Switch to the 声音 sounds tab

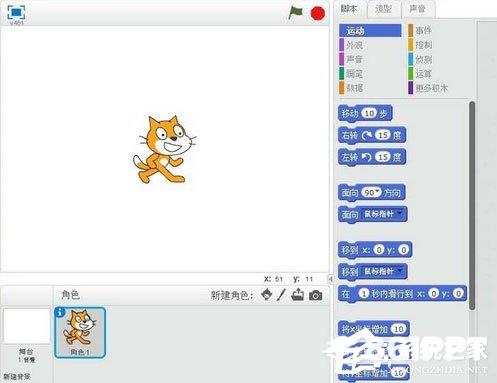coord(418,9)
